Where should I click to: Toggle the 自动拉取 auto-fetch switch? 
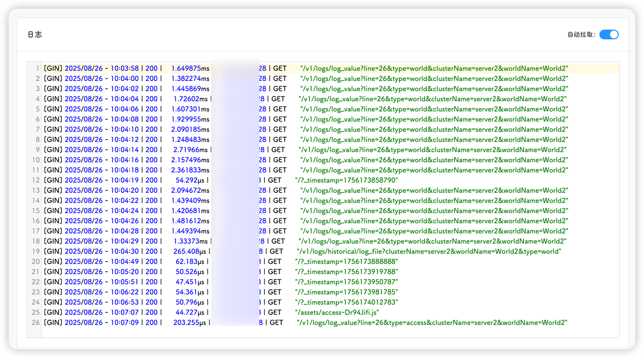[x=609, y=34]
